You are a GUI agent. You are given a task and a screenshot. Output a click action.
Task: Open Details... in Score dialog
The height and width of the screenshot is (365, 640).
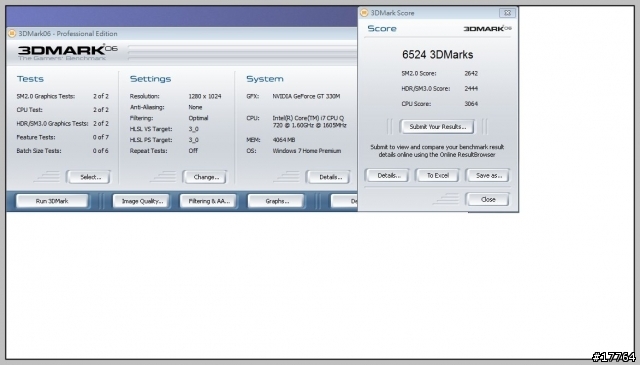(387, 175)
